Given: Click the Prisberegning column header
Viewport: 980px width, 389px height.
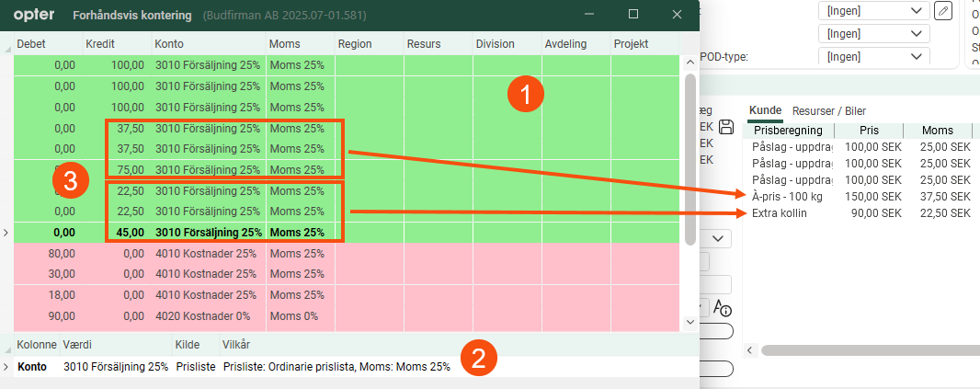Looking at the screenshot, I should (791, 131).
